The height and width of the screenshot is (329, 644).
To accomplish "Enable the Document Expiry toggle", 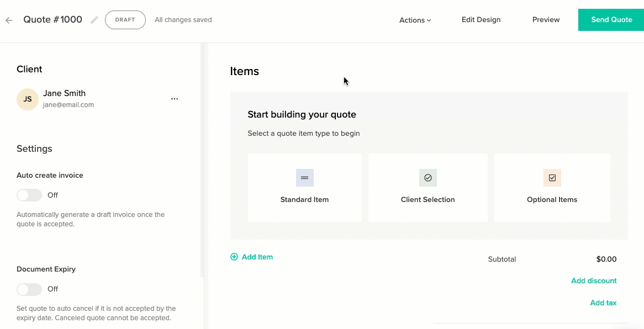I will coord(29,289).
